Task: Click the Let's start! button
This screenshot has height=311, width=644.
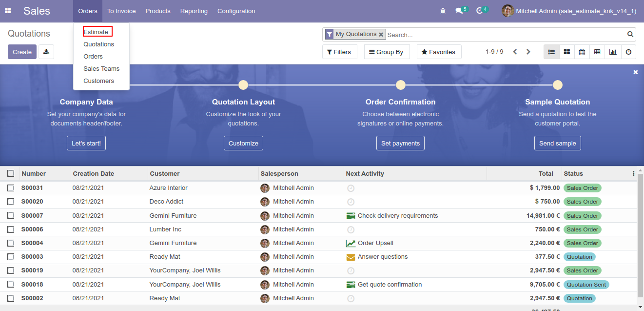Action: point(86,143)
